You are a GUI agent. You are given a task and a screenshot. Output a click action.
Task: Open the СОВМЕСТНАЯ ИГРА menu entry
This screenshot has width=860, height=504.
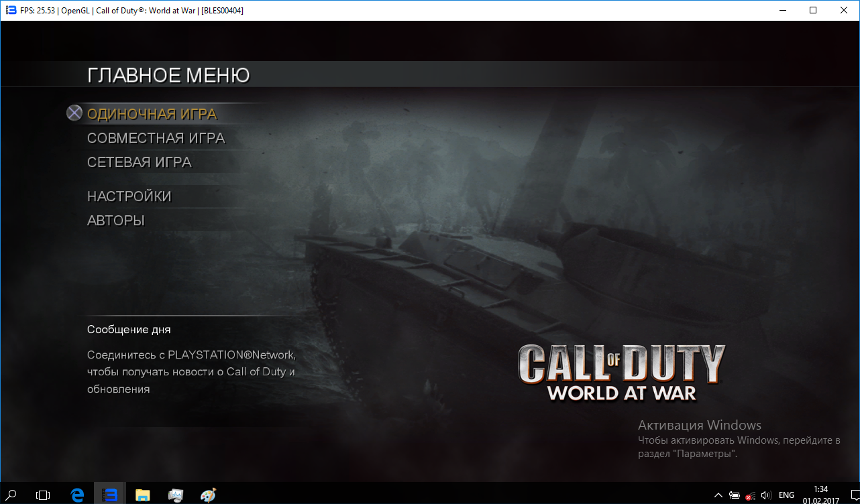tap(156, 138)
